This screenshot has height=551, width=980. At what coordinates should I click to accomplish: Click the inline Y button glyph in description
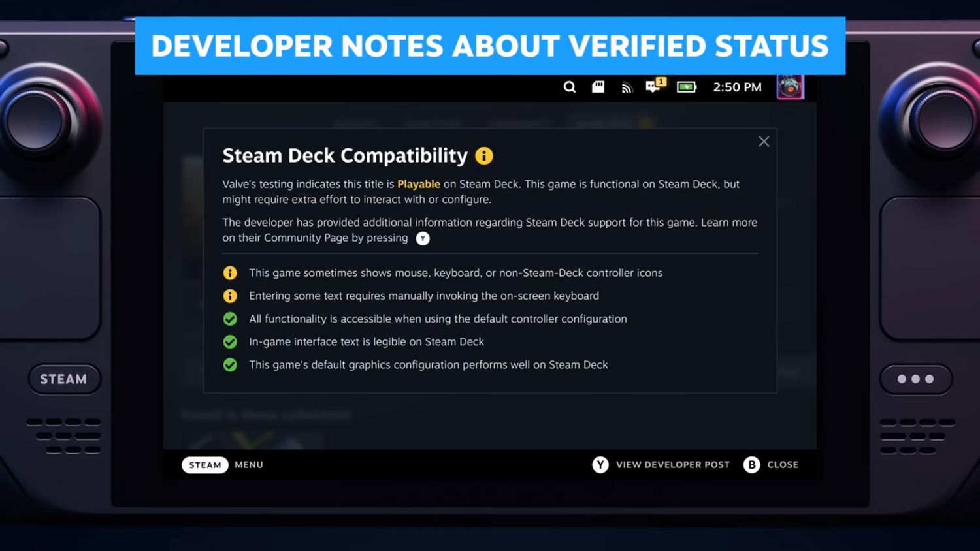(x=423, y=238)
